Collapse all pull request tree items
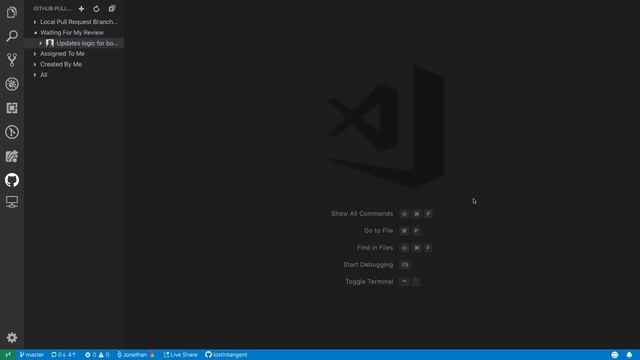 [x=112, y=9]
